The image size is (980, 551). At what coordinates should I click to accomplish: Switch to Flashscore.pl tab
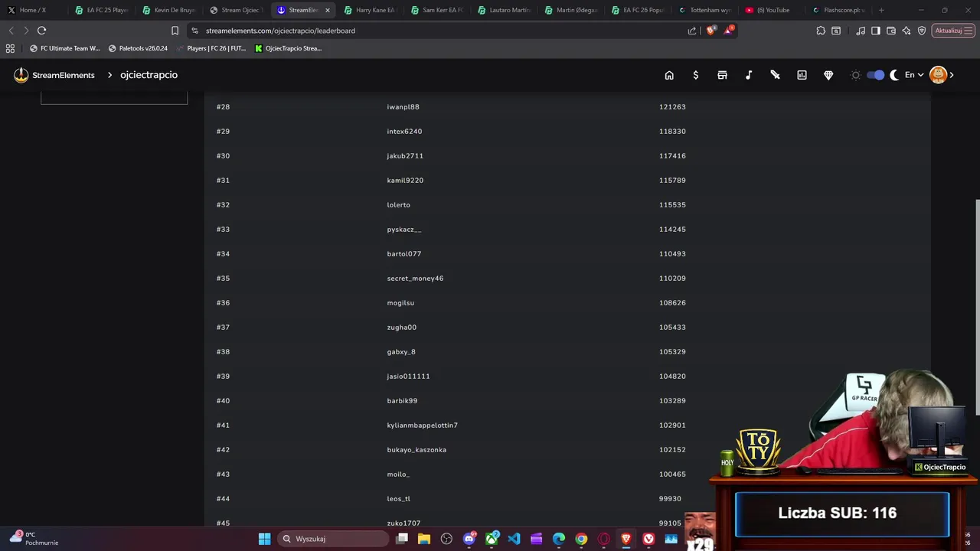839,10
